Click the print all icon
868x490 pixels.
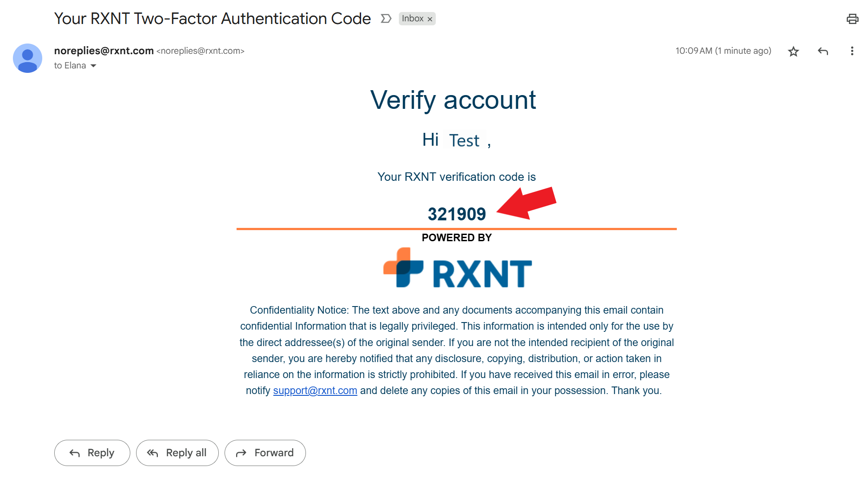852,19
